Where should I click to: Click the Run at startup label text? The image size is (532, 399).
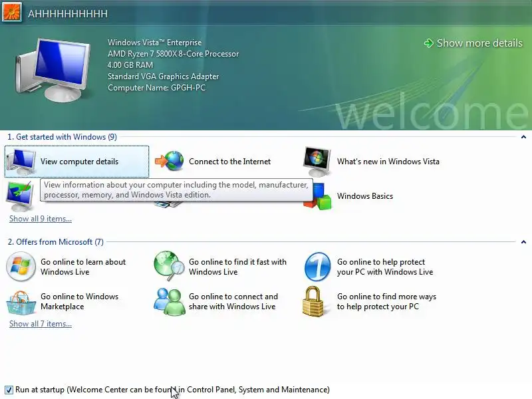click(x=172, y=390)
